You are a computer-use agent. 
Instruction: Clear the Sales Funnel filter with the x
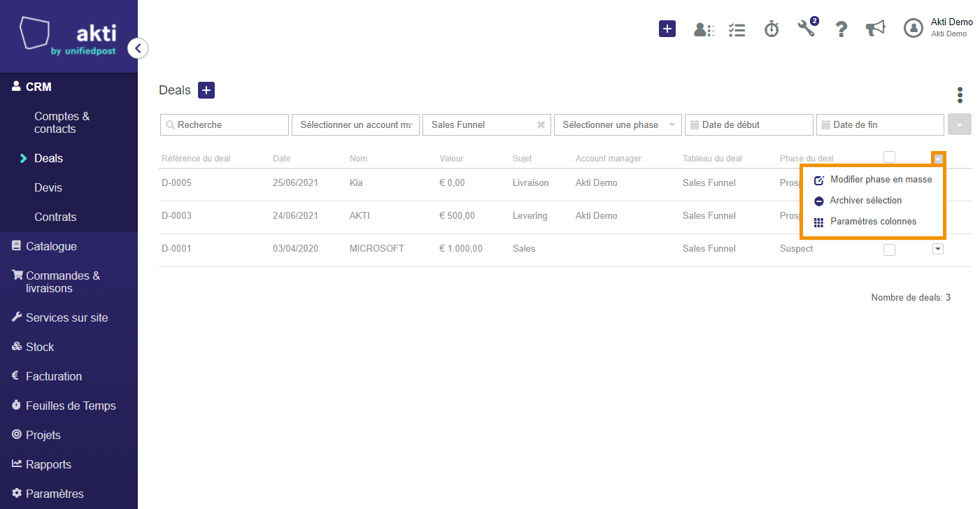(x=541, y=124)
